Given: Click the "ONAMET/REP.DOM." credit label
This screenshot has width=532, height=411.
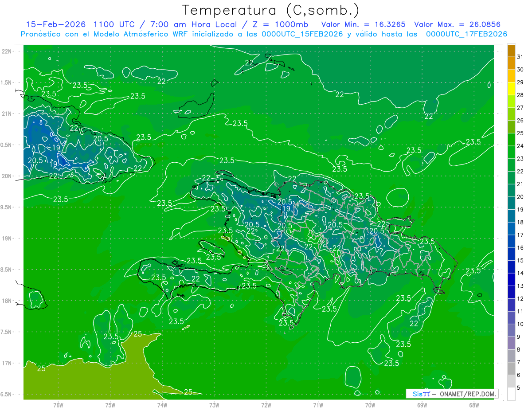Looking at the screenshot, I should 467,394.
